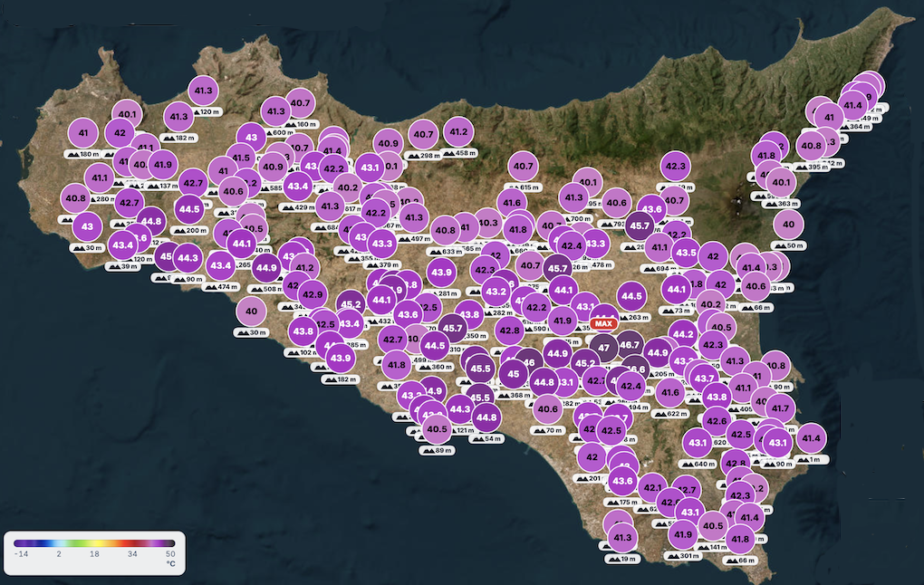Click the 40.8 marker above 395 m label

click(x=812, y=146)
